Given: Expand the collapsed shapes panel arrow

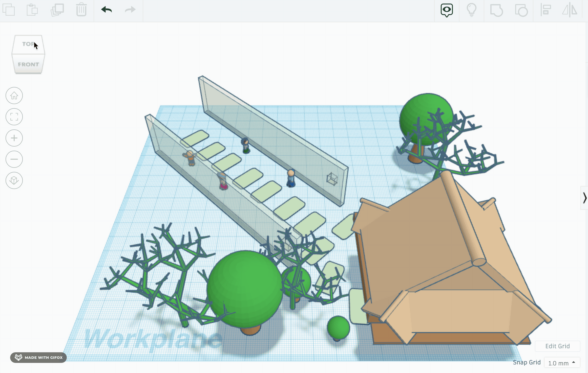Looking at the screenshot, I should click(x=584, y=198).
